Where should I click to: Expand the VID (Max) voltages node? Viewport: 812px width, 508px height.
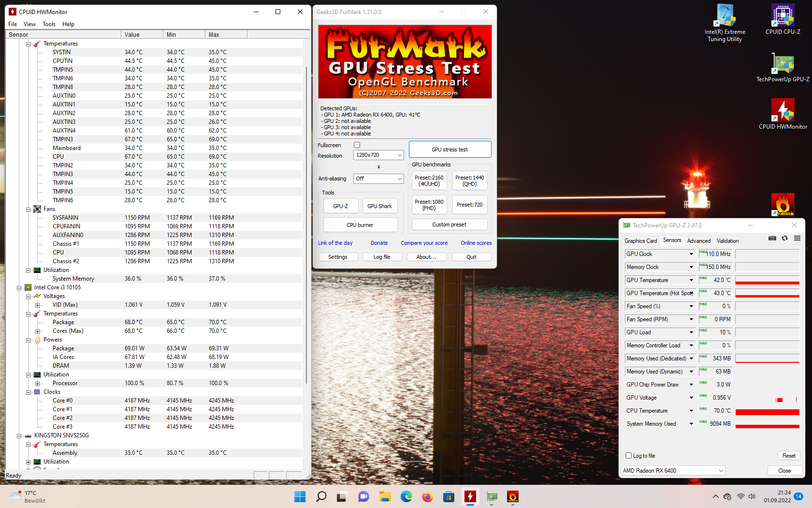(38, 305)
